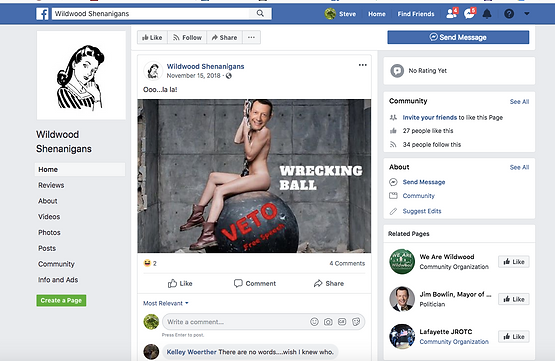Like the We Are Wildwood page
Viewport: 555px width, 361px height.
pos(514,262)
